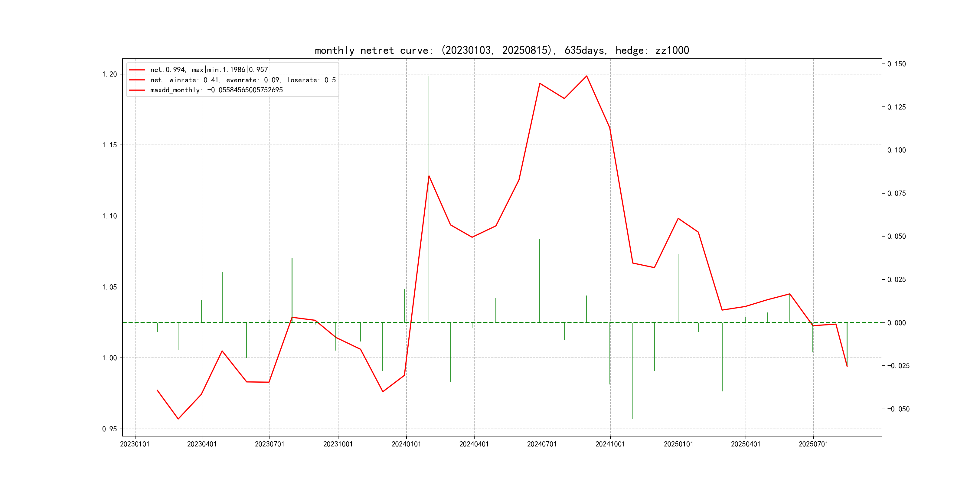The image size is (980, 490).
Task: Click the 20230401 x-axis label
Action: click(x=202, y=444)
